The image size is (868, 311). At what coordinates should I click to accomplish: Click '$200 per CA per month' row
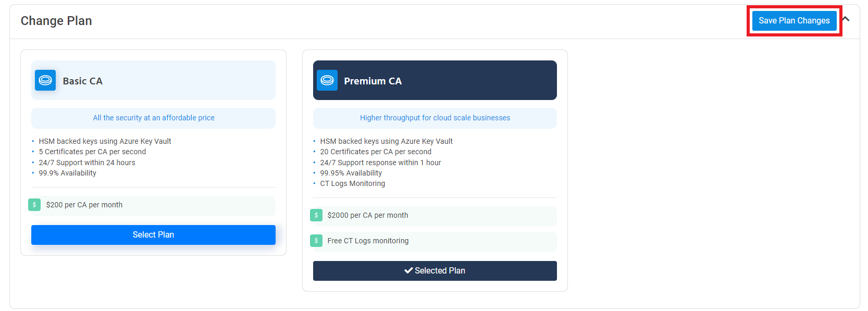click(153, 205)
